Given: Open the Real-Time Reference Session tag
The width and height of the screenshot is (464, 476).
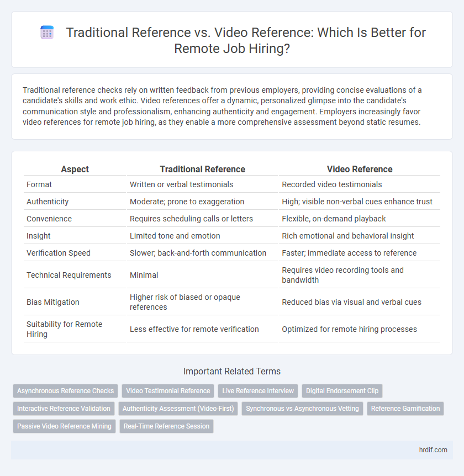Looking at the screenshot, I should [166, 426].
